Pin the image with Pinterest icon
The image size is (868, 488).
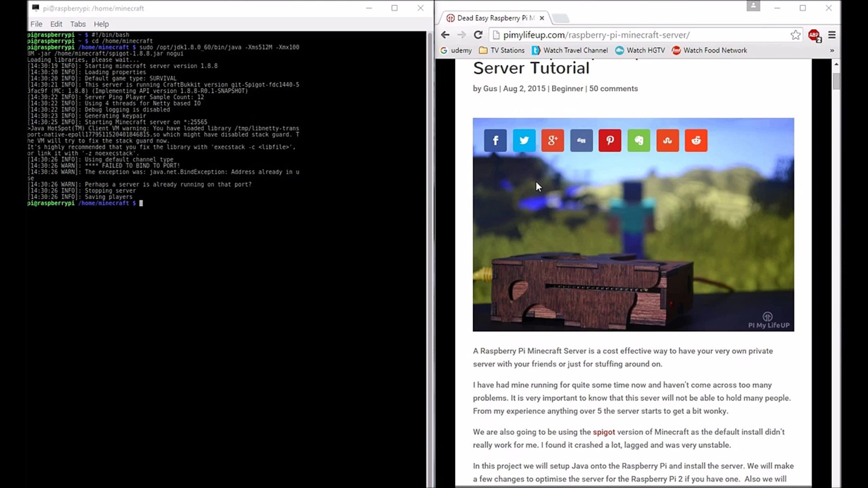pos(610,141)
